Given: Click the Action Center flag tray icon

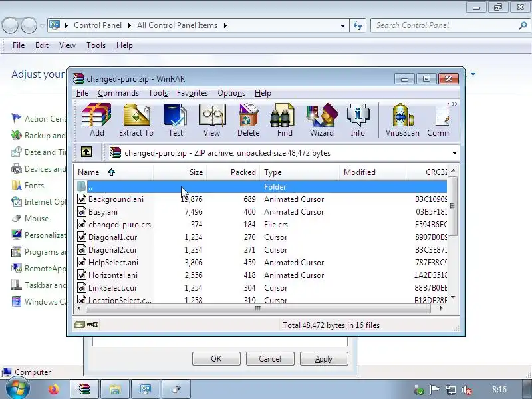Looking at the screenshot, I should click(434, 390).
